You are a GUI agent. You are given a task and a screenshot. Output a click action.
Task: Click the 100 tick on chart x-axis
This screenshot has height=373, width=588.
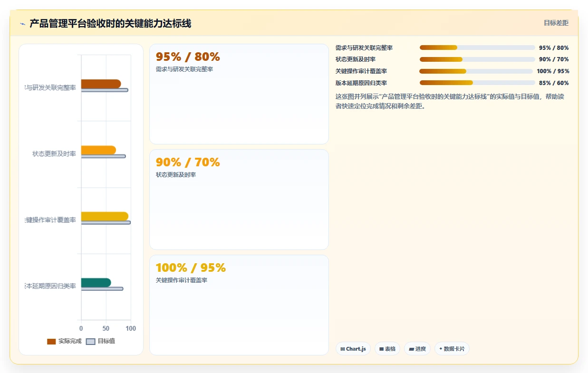click(x=131, y=328)
